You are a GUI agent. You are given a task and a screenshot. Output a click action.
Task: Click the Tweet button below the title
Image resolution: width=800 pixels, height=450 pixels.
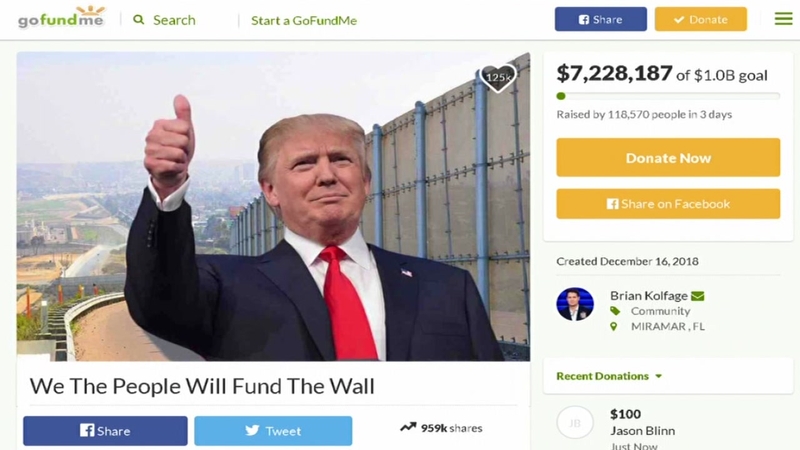click(273, 431)
